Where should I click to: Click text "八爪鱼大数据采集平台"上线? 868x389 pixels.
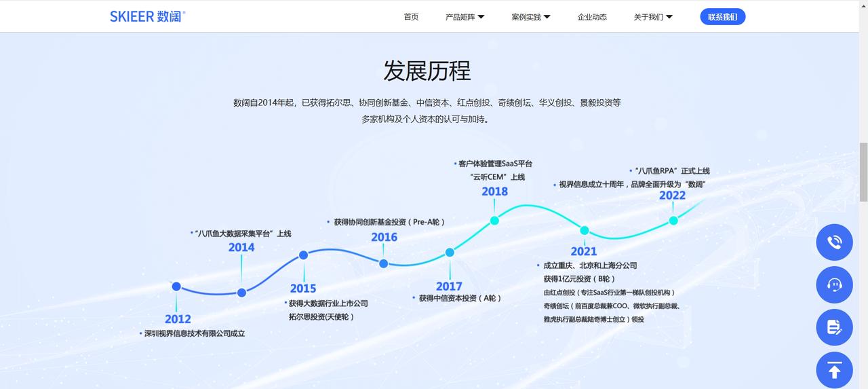(x=243, y=234)
